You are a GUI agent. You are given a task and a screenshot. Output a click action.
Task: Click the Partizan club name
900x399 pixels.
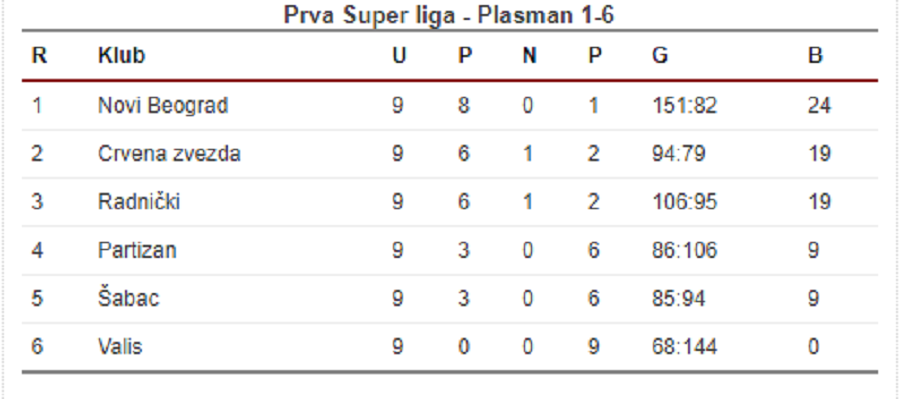tap(137, 250)
